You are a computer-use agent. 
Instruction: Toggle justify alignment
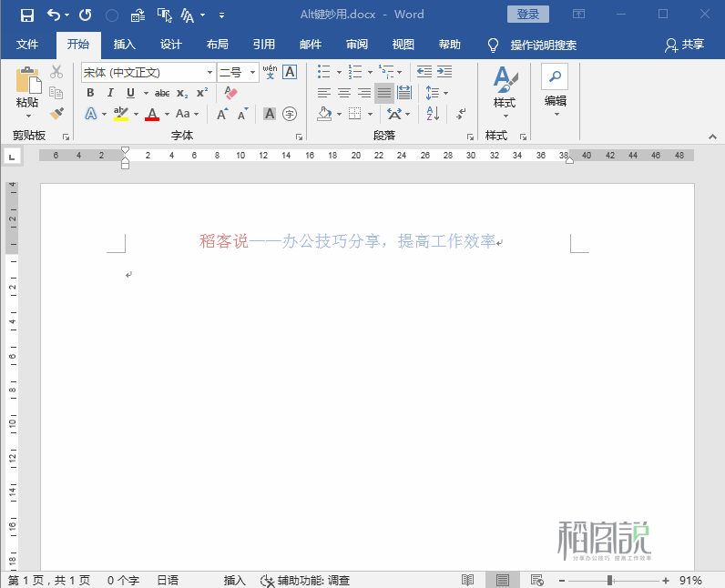point(384,93)
